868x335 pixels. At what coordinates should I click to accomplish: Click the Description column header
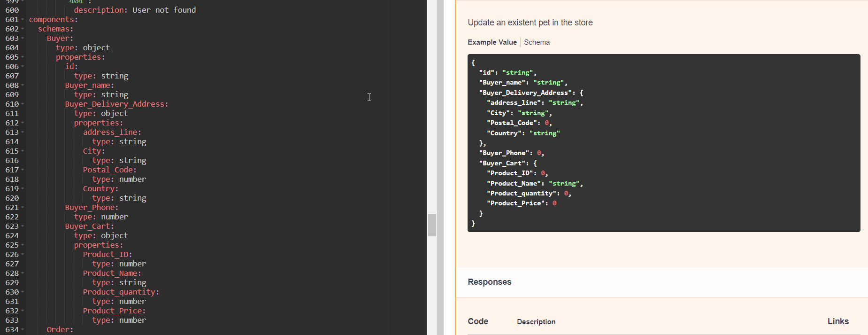[536, 322]
